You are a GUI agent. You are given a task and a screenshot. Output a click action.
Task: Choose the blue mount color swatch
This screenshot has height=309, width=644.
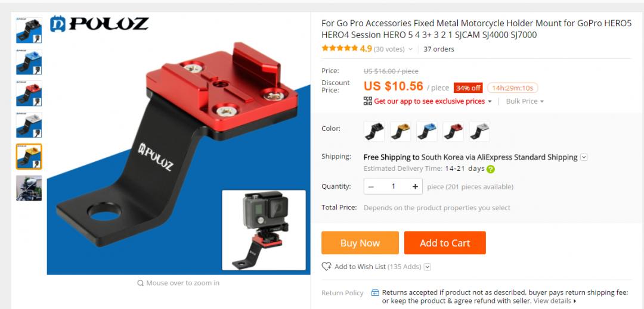click(x=427, y=132)
